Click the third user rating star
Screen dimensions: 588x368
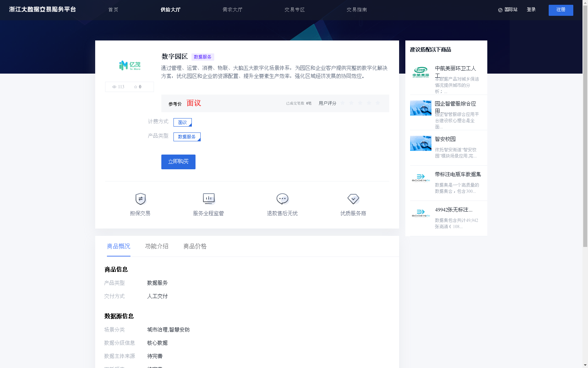pos(360,103)
